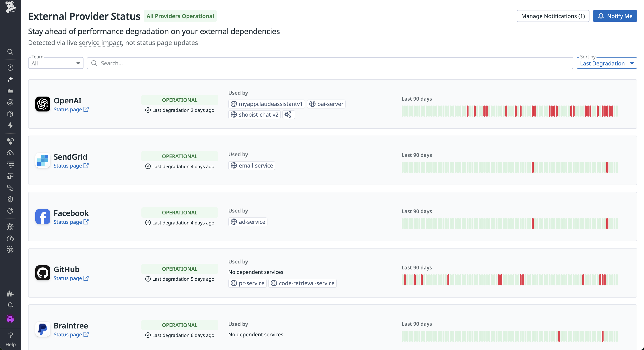Expand the Team filter dropdown
This screenshot has height=350, width=644.
pyautogui.click(x=56, y=63)
